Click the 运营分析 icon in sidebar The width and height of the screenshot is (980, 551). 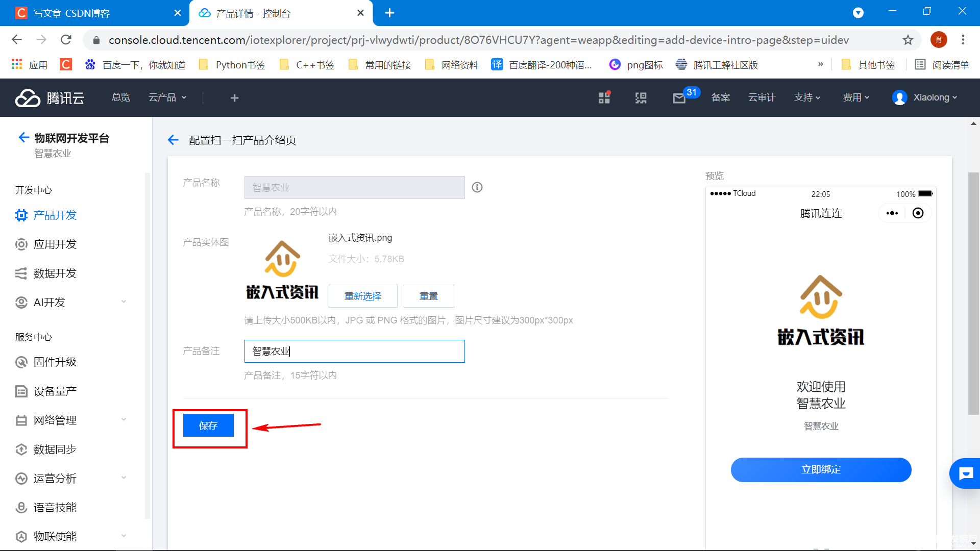point(21,479)
